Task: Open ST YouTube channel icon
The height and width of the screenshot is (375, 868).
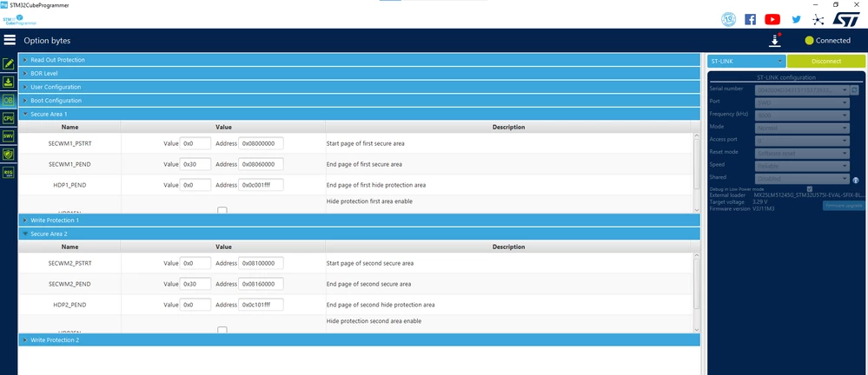Action: point(772,19)
